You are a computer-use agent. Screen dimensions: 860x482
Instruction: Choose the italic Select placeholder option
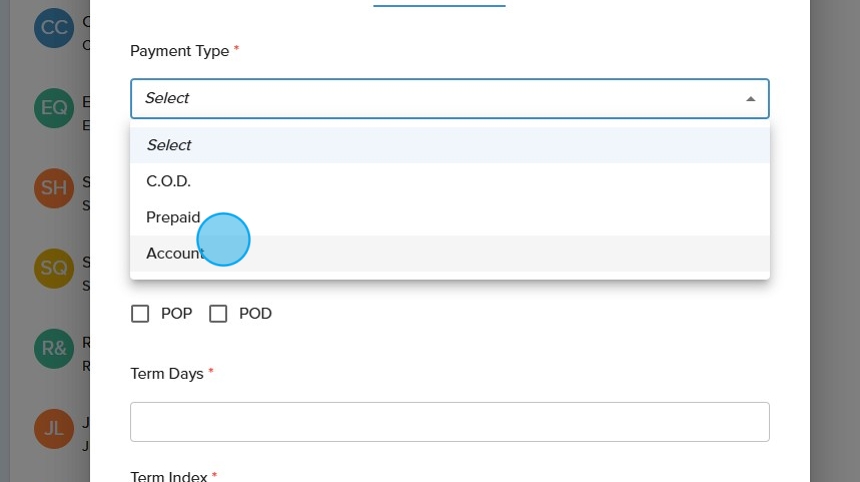[x=169, y=145]
